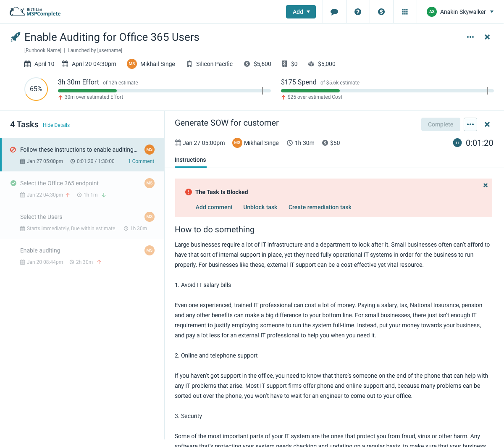Click the MS avatar next to Mikhail Singe in header
The height and width of the screenshot is (447, 504).
[132, 64]
